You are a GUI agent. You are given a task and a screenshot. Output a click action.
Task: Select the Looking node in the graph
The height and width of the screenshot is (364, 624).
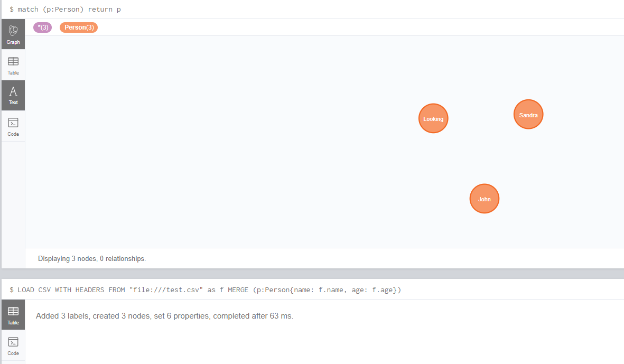click(433, 118)
